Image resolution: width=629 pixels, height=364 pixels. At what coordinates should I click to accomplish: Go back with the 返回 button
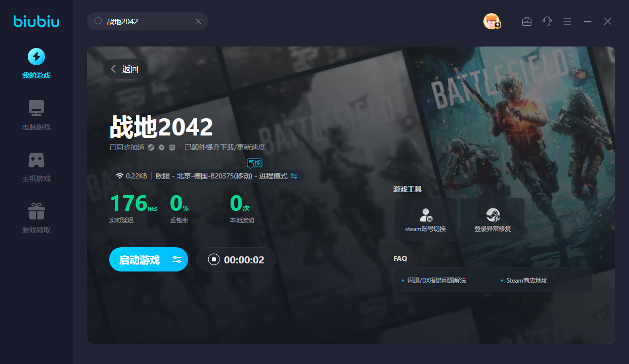tap(125, 69)
